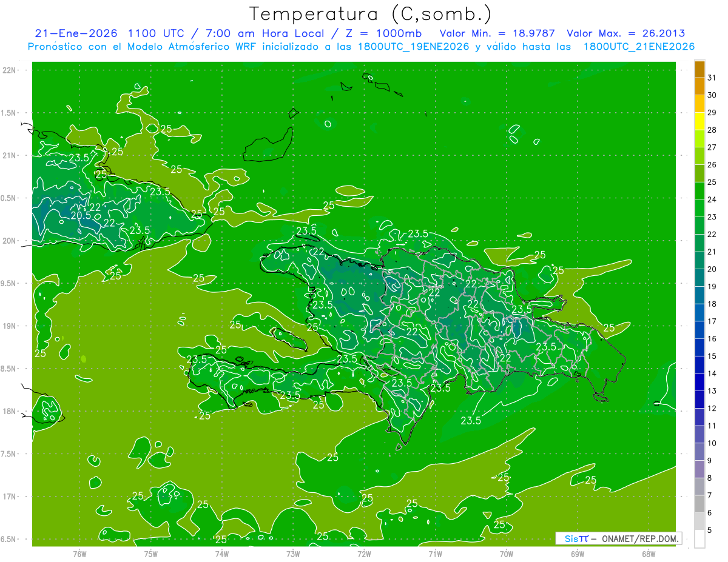This screenshot has width=728, height=562.
Task: Click the '73W' longitude tick label
Action: click(293, 554)
